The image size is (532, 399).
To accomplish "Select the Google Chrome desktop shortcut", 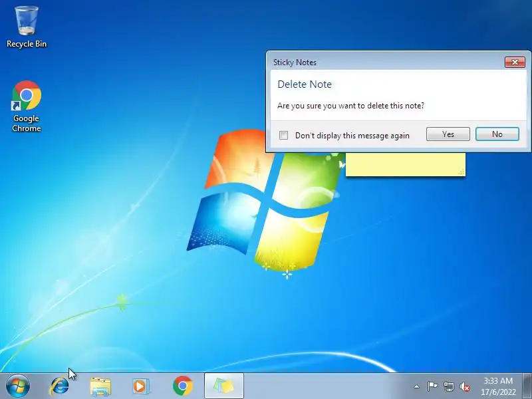I will pyautogui.click(x=27, y=106).
